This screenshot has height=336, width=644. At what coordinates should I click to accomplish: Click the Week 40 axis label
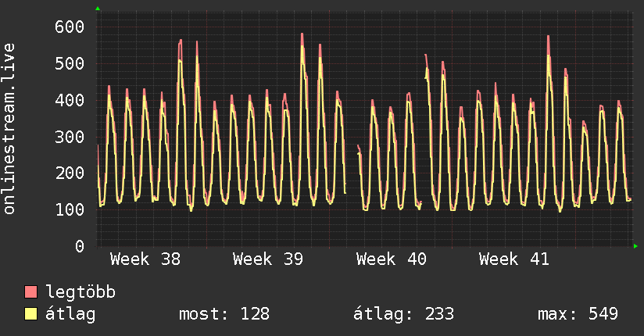tap(392, 259)
